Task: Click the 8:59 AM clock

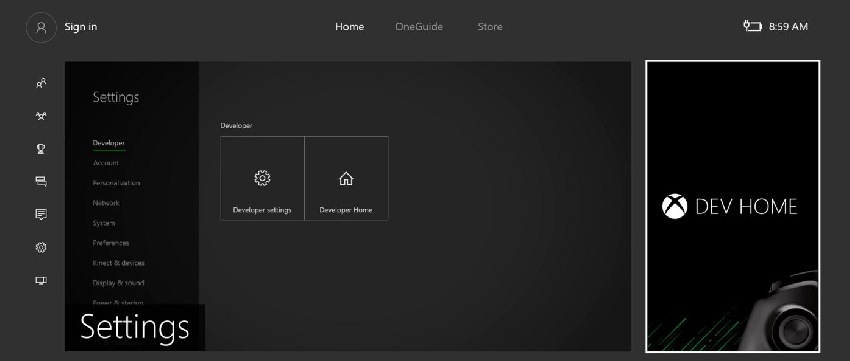Action: click(x=788, y=27)
